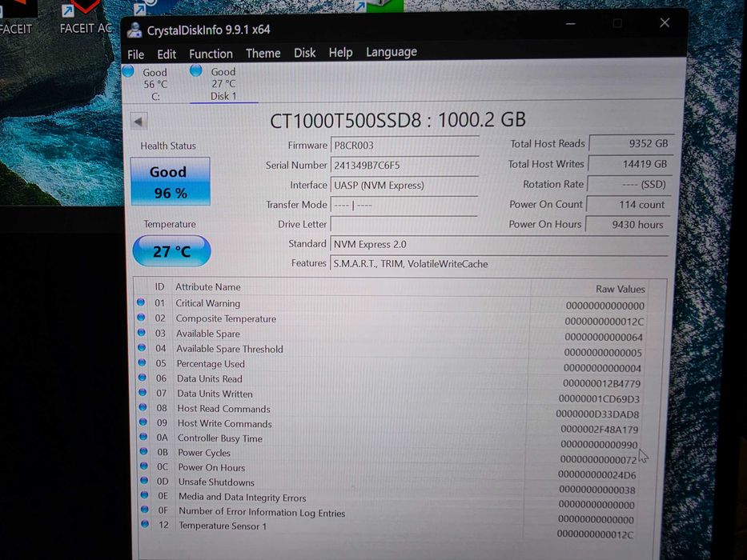Click the Power On Hours value 9430 hours
Image resolution: width=747 pixels, height=560 pixels.
click(628, 224)
